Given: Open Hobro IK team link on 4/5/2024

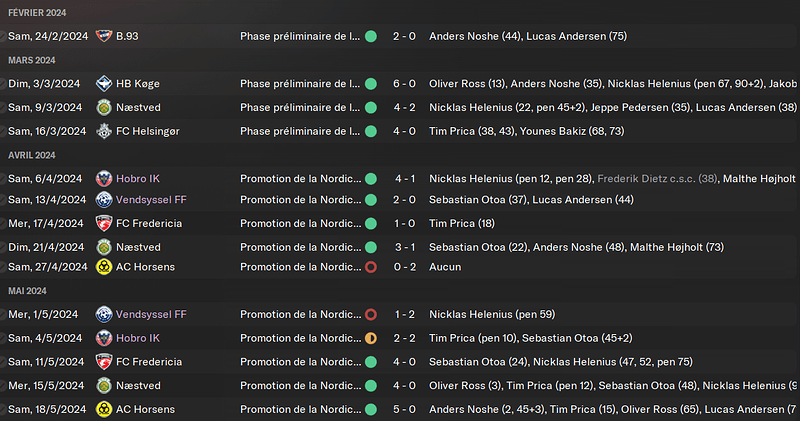Looking at the screenshot, I should 138,338.
